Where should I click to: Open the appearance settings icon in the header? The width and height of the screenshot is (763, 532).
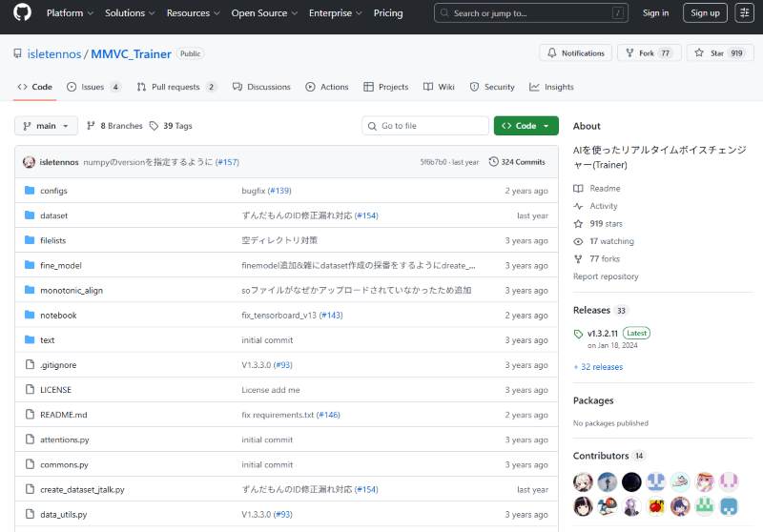(744, 13)
